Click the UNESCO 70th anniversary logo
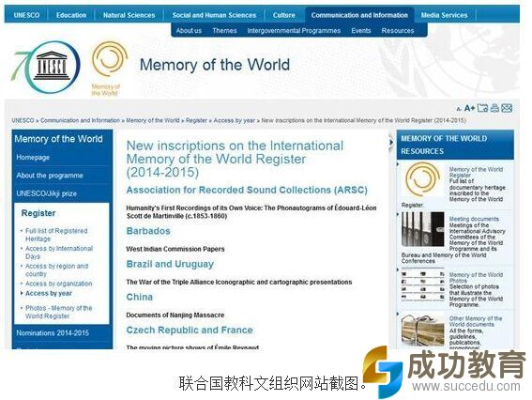 tap(46, 68)
